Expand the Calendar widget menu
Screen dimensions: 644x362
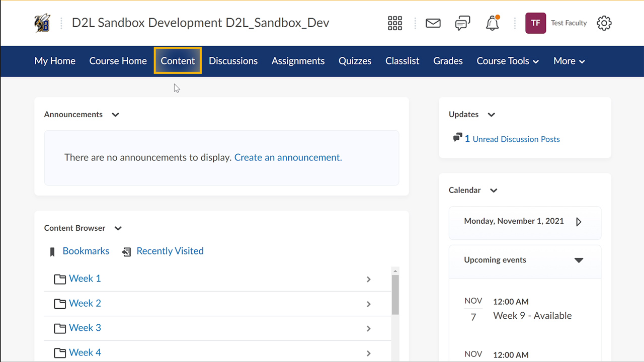coord(494,191)
